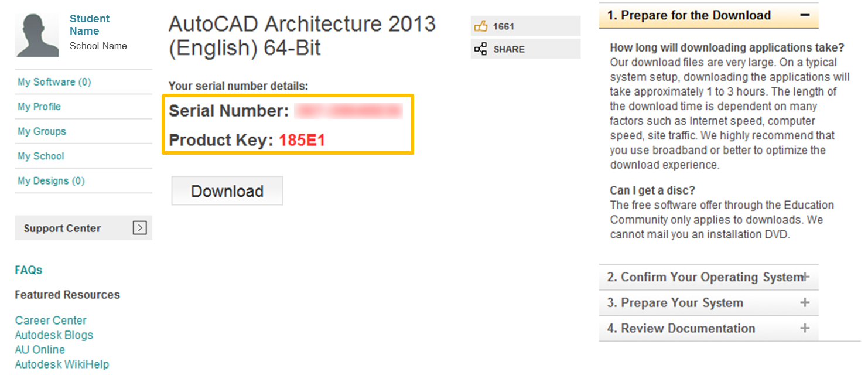
Task: Click the thumbs-up like icon
Action: tap(481, 26)
